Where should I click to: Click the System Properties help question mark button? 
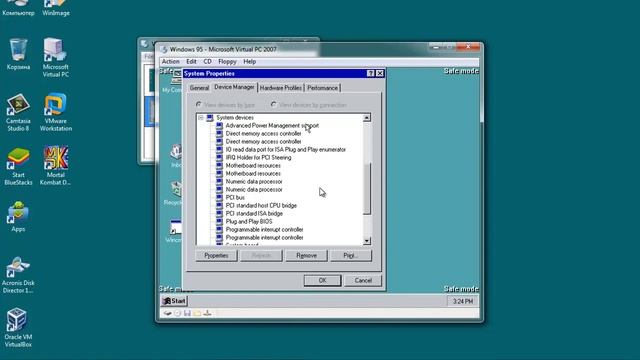(370, 73)
